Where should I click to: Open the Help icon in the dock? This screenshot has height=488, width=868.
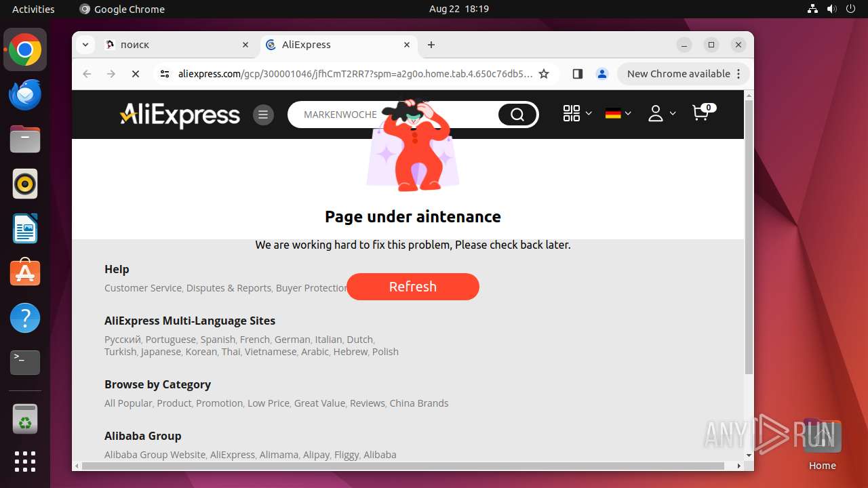25,318
